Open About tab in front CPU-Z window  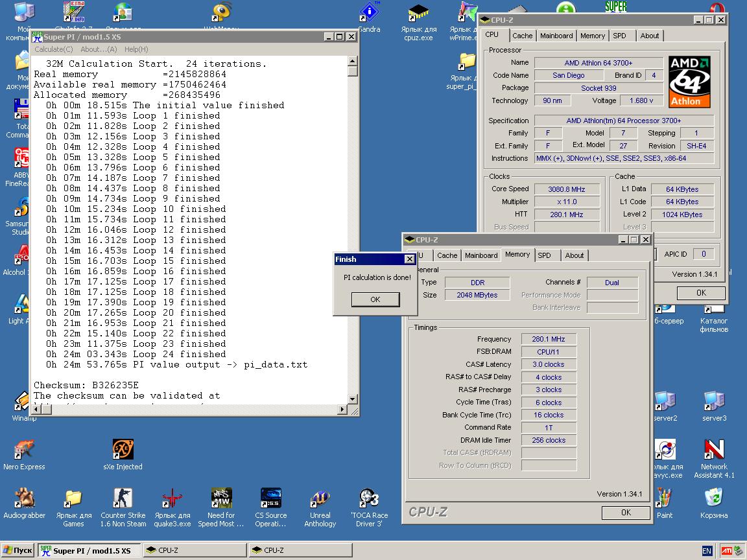[x=574, y=256]
